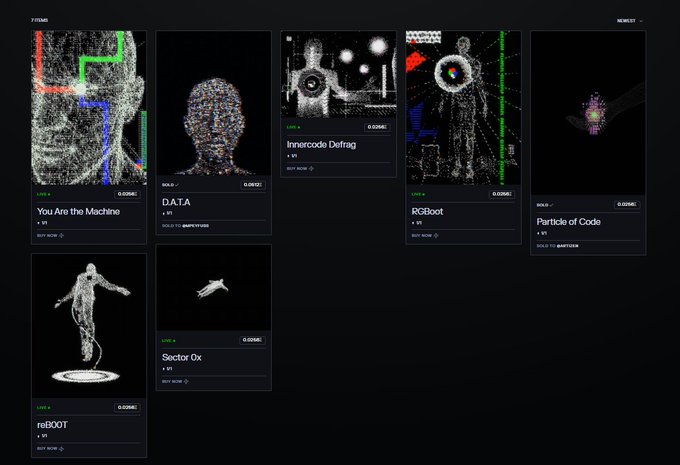Click the SOLD status on D.A.T.A
The width and height of the screenshot is (680, 465).
(x=170, y=185)
